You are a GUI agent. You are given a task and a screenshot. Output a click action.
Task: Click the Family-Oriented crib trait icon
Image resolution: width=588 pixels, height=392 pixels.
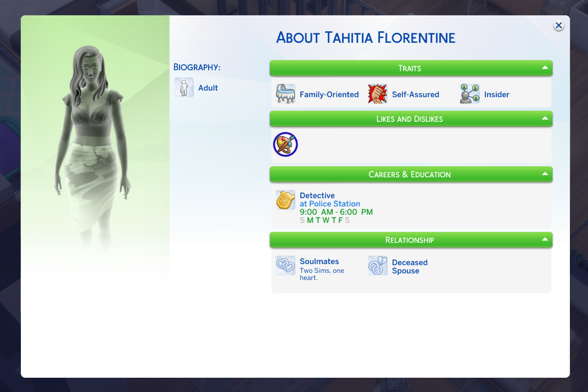click(x=285, y=94)
